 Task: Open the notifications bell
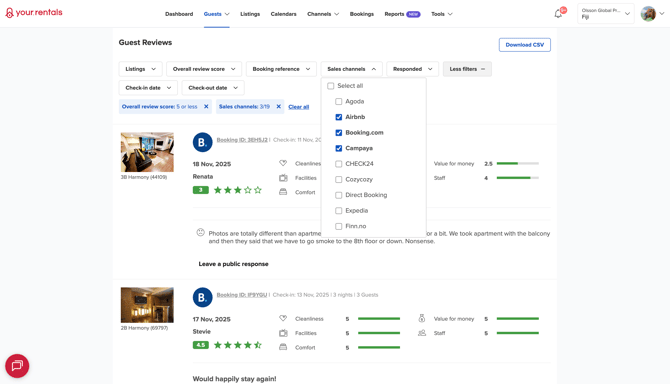[558, 14]
